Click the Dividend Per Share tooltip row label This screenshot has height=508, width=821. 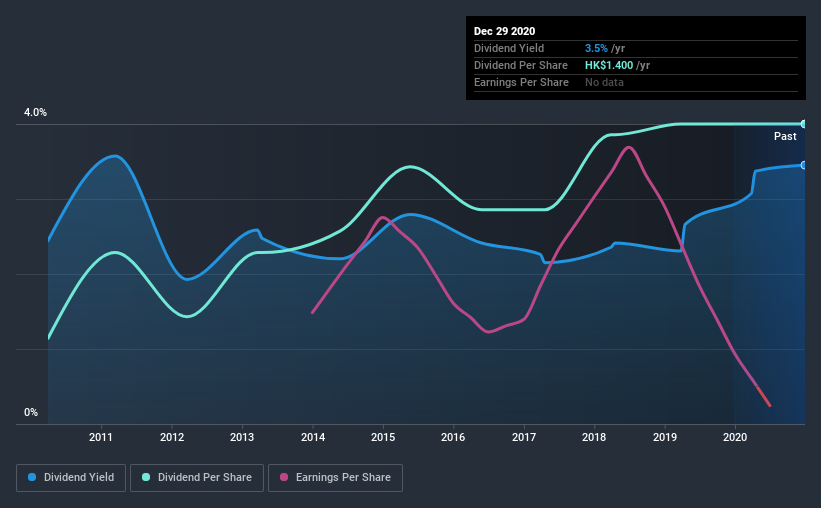(520, 65)
